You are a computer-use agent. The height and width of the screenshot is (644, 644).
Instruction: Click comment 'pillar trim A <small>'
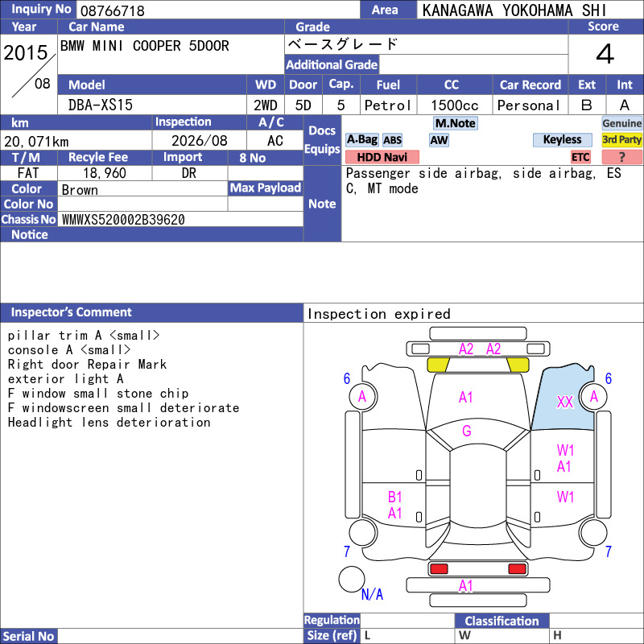point(84,336)
